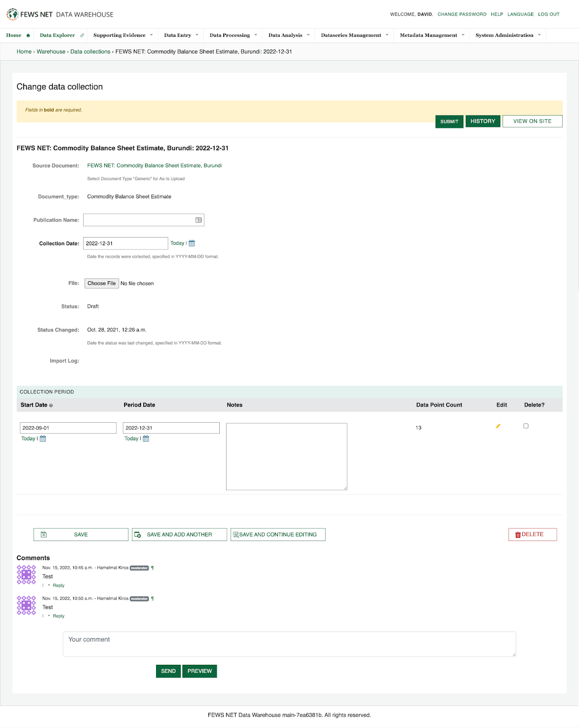Open the System Administration dropdown
This screenshot has width=579, height=728.
click(508, 35)
